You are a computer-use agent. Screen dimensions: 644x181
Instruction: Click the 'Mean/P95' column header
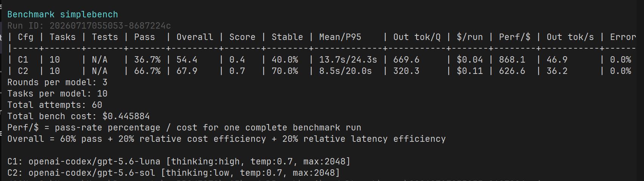click(340, 37)
